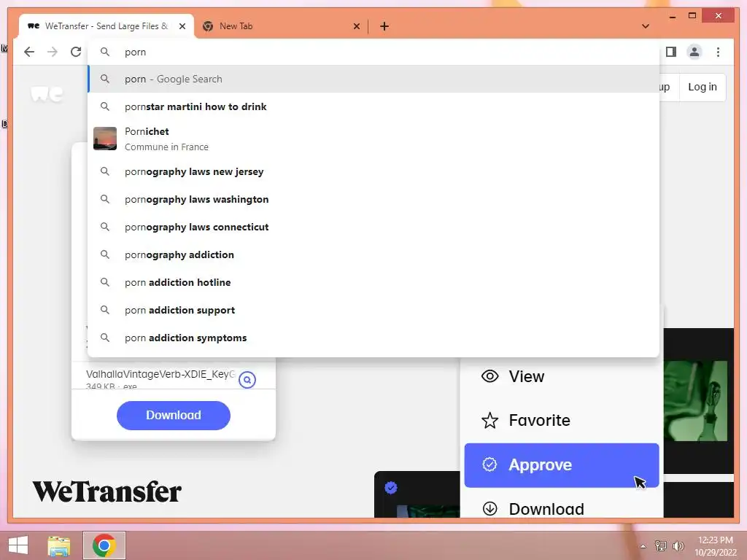Reload the current page

pyautogui.click(x=76, y=52)
